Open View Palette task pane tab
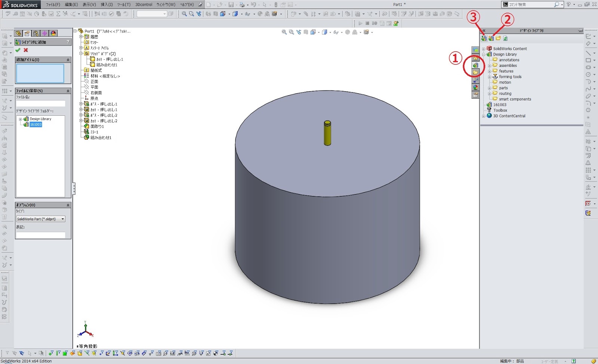 tap(475, 80)
